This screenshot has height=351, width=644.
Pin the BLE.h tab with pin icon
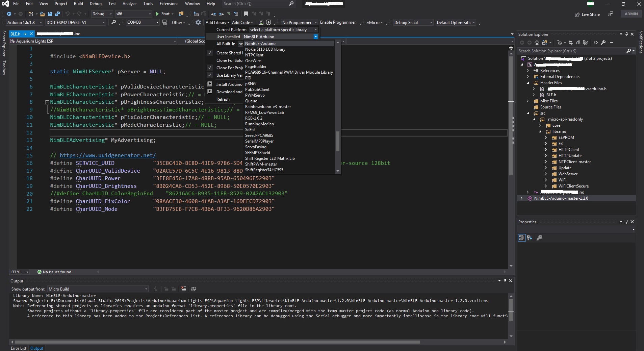pyautogui.click(x=25, y=34)
